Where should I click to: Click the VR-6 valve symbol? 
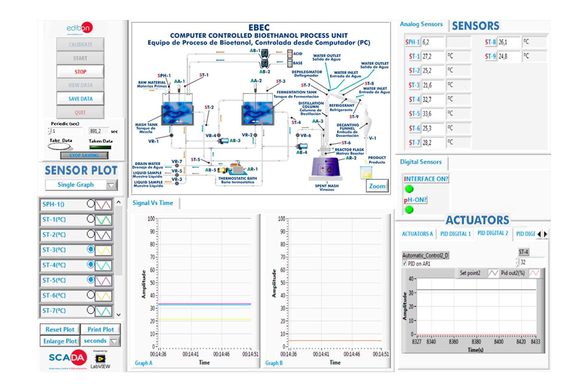tap(298, 135)
